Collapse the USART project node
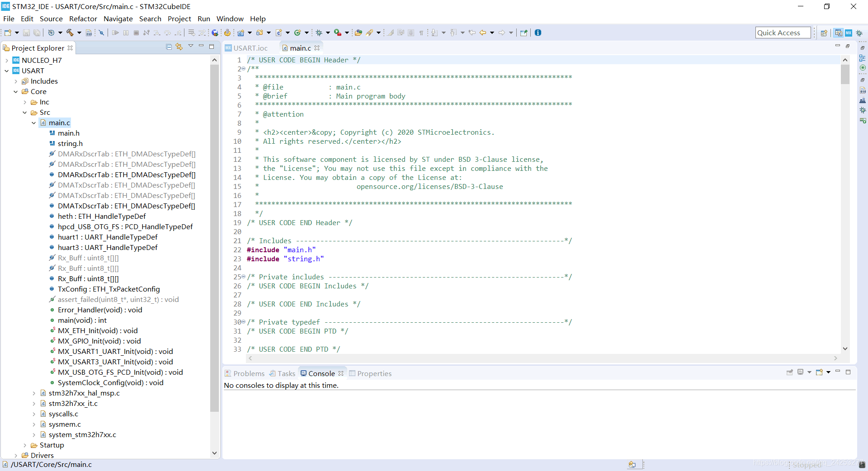868x471 pixels. coord(6,71)
